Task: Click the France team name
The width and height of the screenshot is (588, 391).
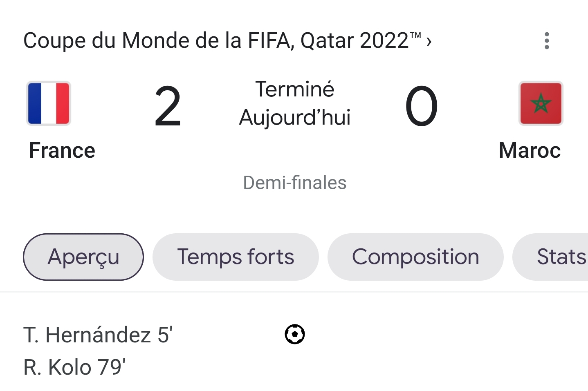Action: click(62, 150)
